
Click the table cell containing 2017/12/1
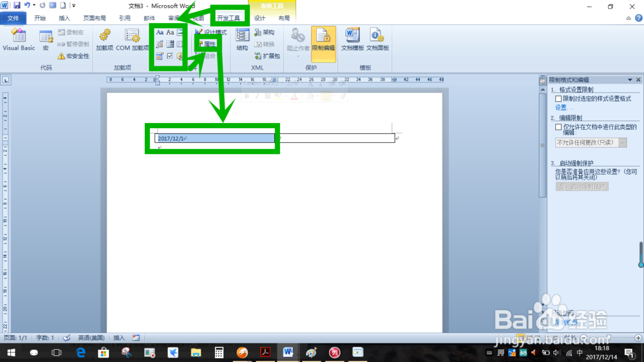[215, 138]
